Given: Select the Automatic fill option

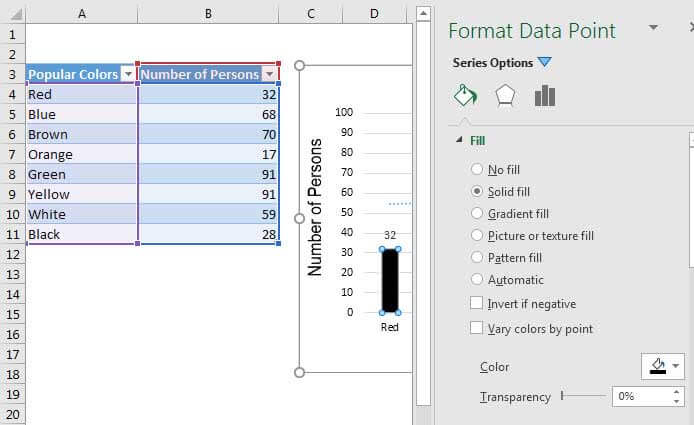Looking at the screenshot, I should (477, 279).
